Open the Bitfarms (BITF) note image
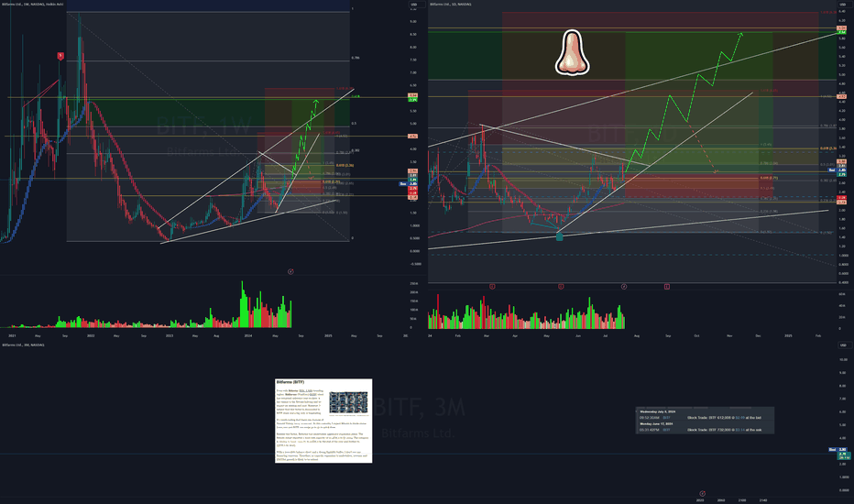Screen dimensions: 854x504 [x=323, y=421]
